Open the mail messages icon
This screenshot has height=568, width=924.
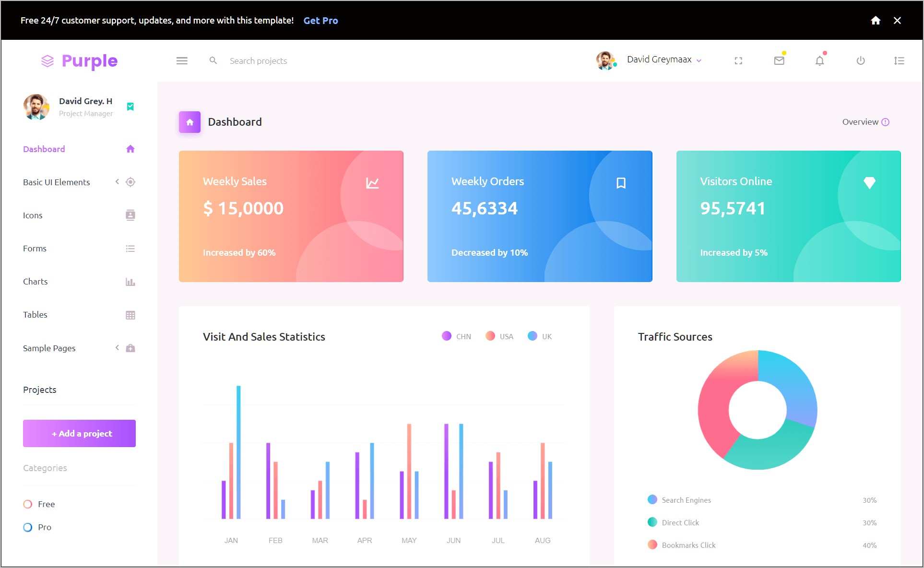click(x=779, y=60)
